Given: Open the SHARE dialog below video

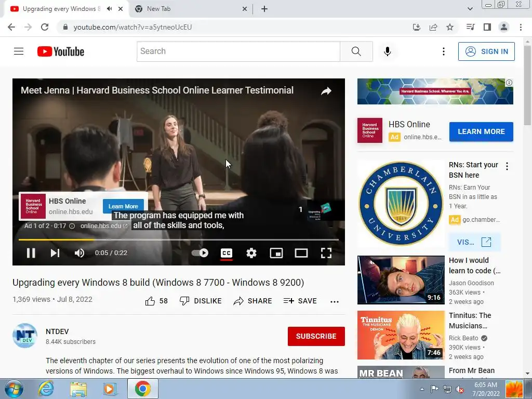Looking at the screenshot, I should pos(253,301).
